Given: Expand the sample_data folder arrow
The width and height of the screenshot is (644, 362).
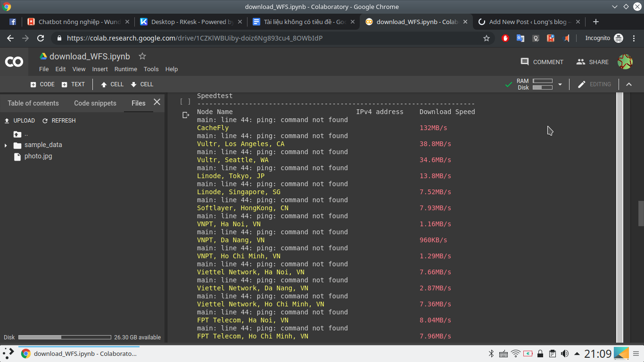Looking at the screenshot, I should pos(6,145).
